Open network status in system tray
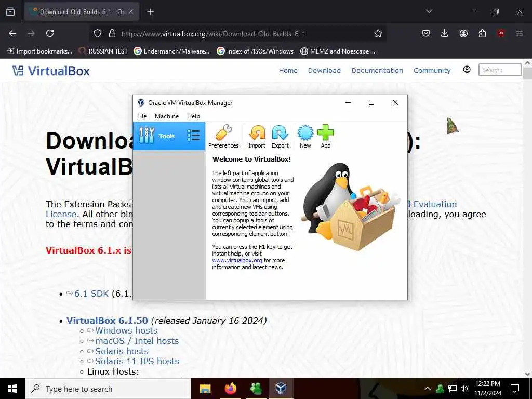Viewport: 532px width, 399px height. (x=453, y=389)
